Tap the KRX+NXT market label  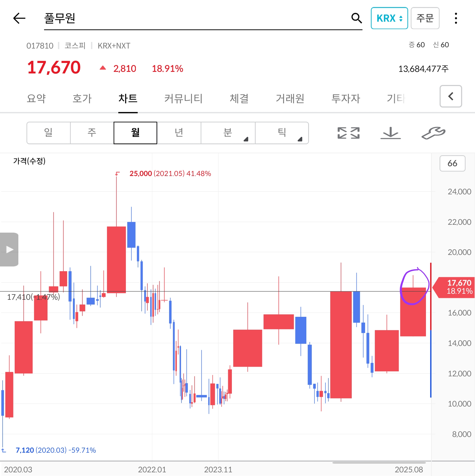[114, 46]
